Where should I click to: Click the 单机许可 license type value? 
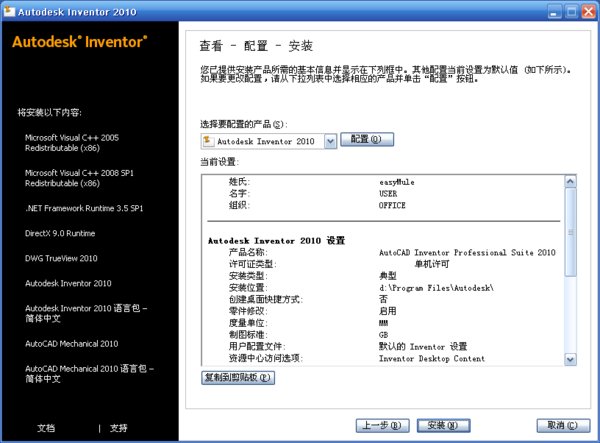pyautogui.click(x=432, y=264)
